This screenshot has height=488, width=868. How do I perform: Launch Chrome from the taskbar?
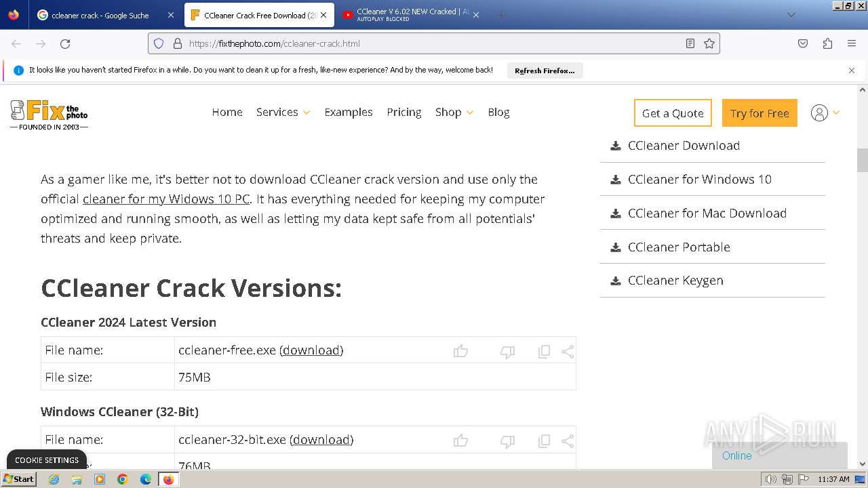click(x=123, y=479)
